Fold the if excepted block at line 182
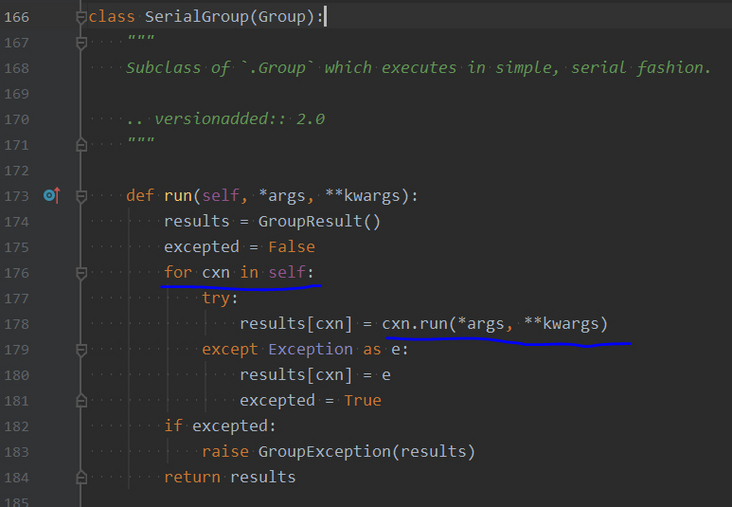 [81, 426]
